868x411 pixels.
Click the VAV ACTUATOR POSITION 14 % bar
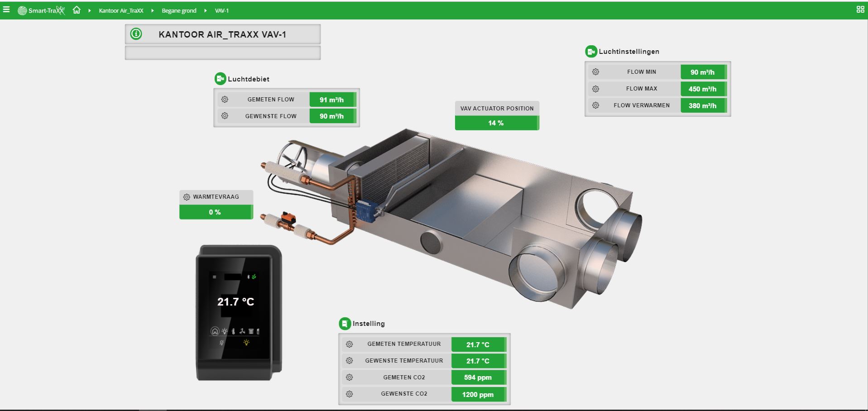point(496,123)
